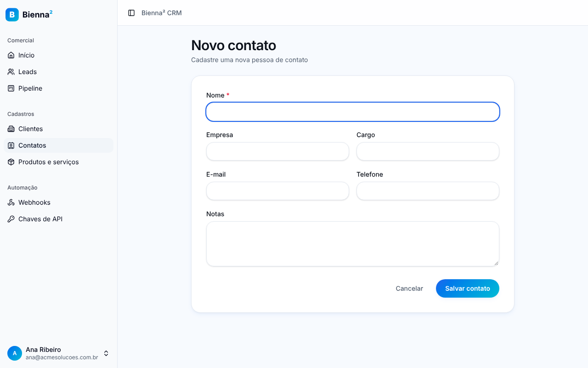Click 'Cadastre uma nova pessoa de contato' subtitle
Image resolution: width=588 pixels, height=368 pixels.
[249, 60]
